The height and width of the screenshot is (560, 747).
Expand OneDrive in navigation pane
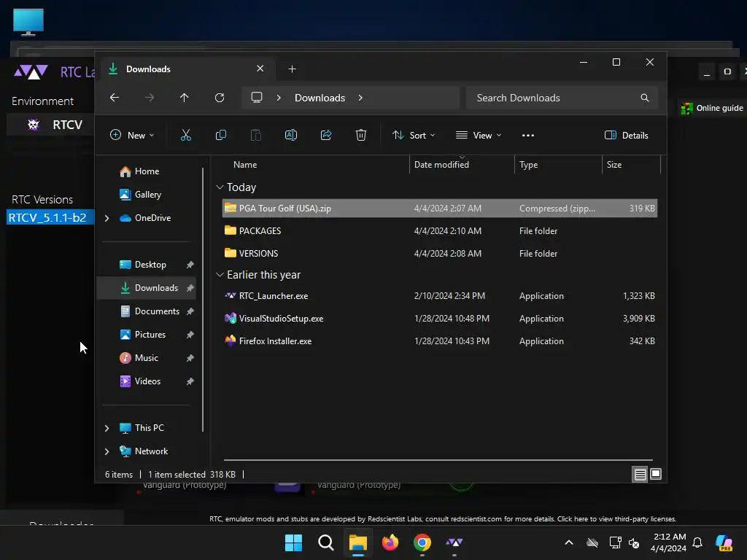click(107, 218)
